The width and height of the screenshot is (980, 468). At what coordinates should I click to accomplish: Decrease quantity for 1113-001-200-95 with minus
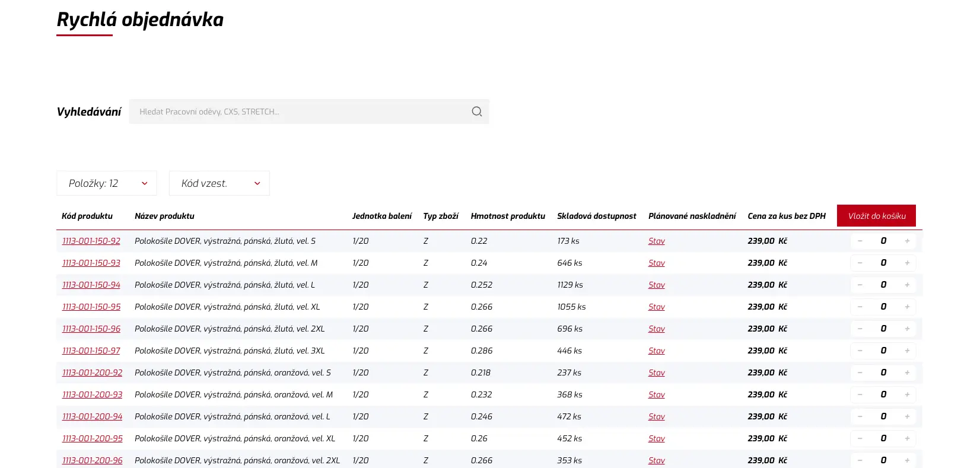pos(860,438)
